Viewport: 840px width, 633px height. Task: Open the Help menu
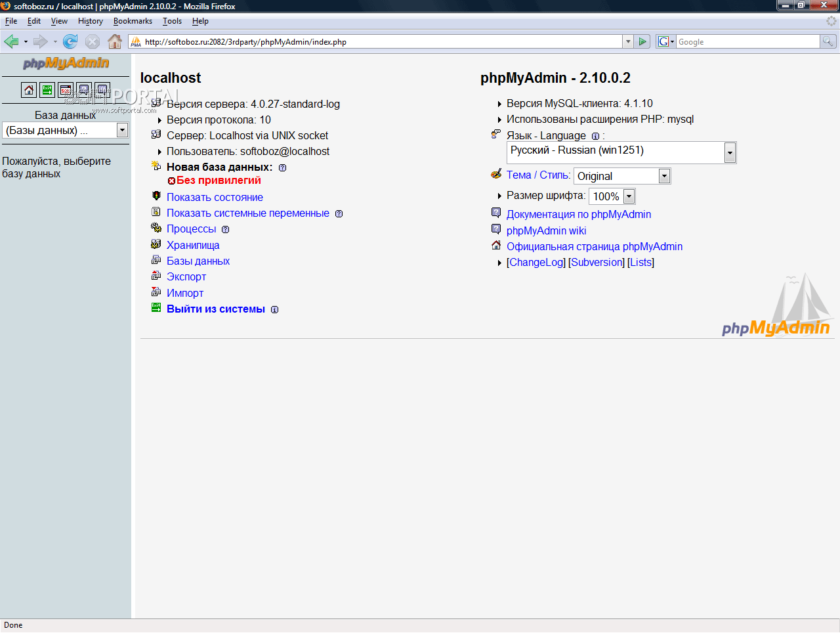[x=200, y=21]
